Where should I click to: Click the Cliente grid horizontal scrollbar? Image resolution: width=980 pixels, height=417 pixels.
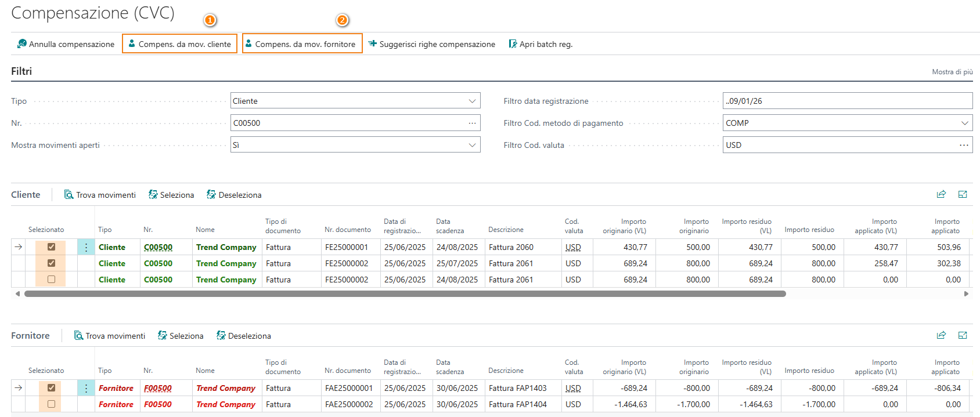pyautogui.click(x=405, y=294)
